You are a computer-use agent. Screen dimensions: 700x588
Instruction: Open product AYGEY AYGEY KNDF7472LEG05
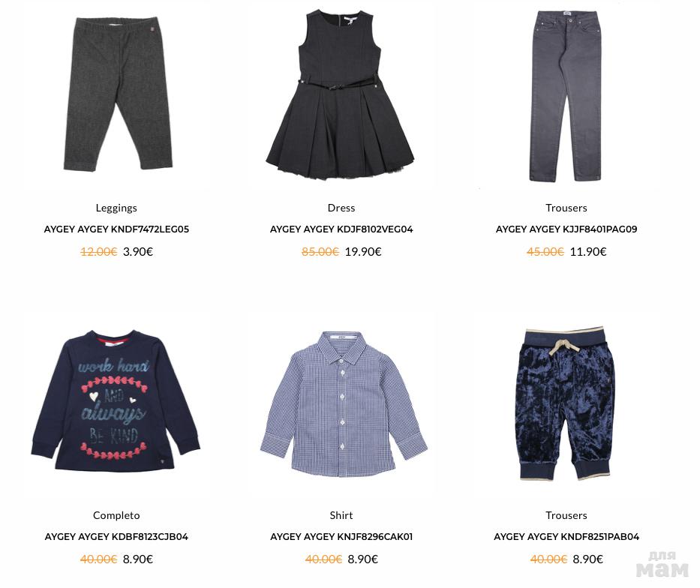116,229
